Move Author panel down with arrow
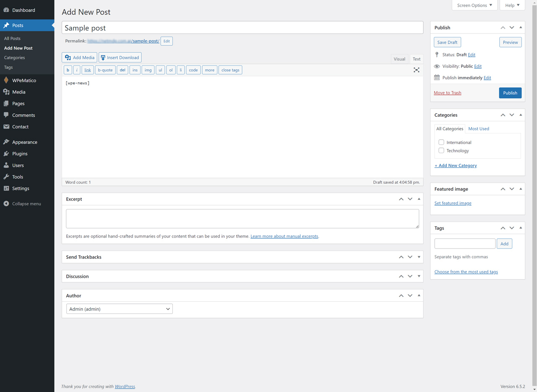Viewport: 537px width, 392px height. pos(410,295)
